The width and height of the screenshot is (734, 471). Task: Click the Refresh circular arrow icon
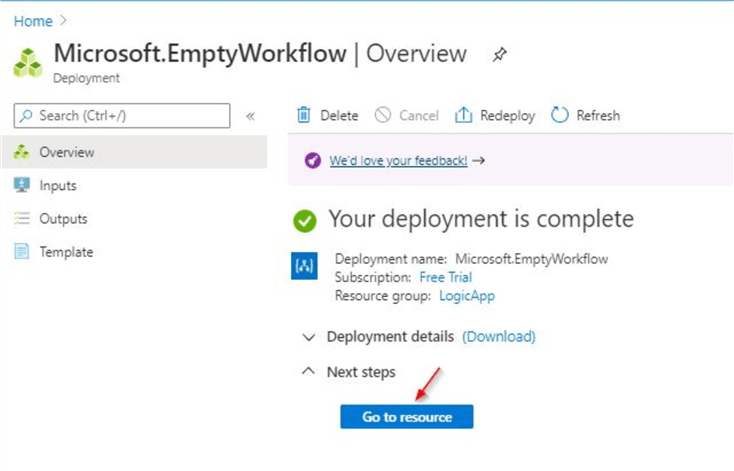click(559, 115)
